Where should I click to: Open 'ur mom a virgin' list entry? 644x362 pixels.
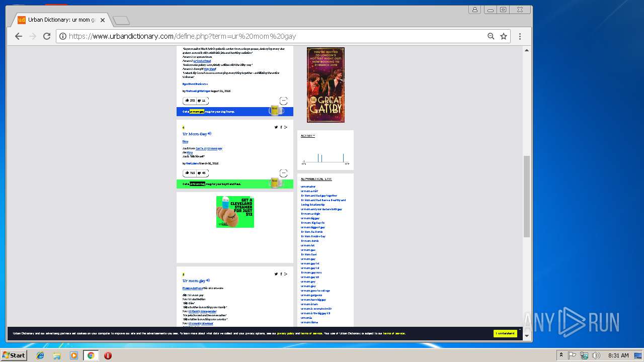click(x=310, y=214)
